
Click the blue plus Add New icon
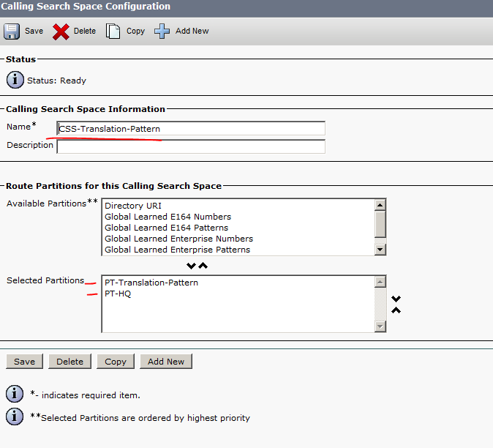point(162,31)
